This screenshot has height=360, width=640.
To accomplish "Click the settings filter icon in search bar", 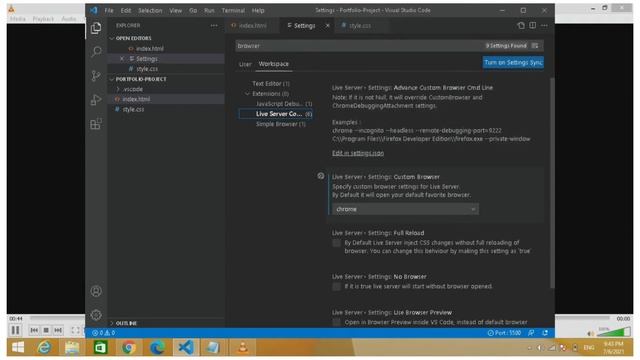I will click(535, 46).
